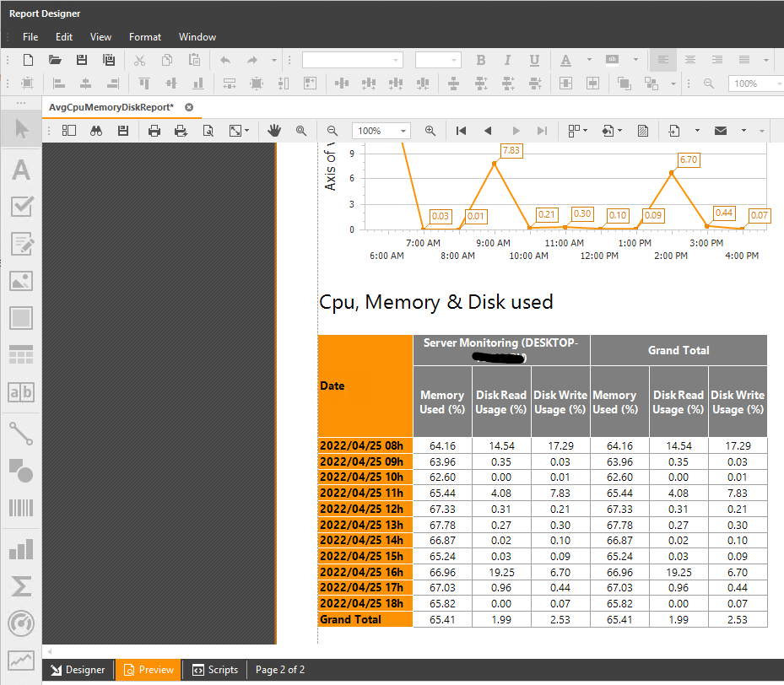
Task: Open the Format menu
Action: (144, 37)
